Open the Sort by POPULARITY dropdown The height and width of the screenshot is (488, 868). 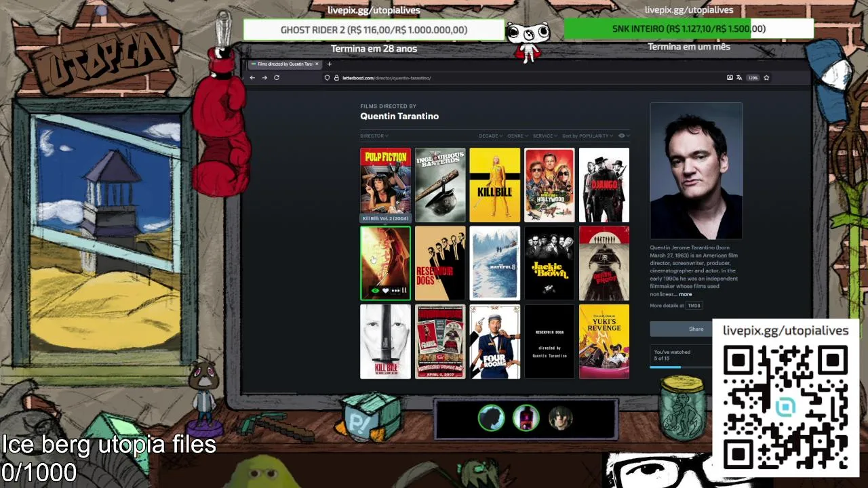[587, 136]
